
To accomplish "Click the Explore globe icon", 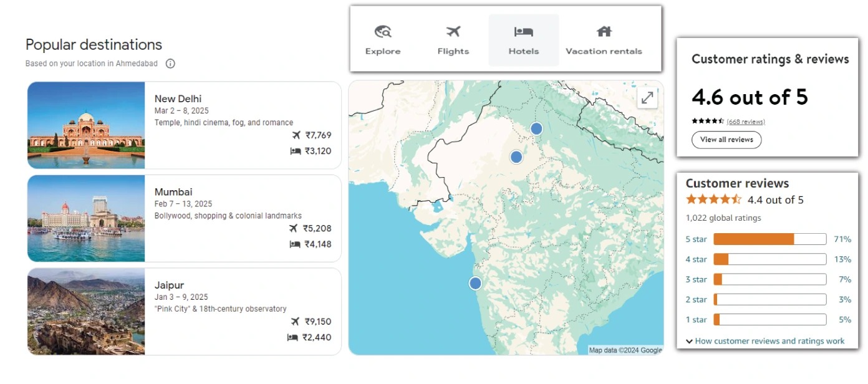I will pyautogui.click(x=383, y=32).
